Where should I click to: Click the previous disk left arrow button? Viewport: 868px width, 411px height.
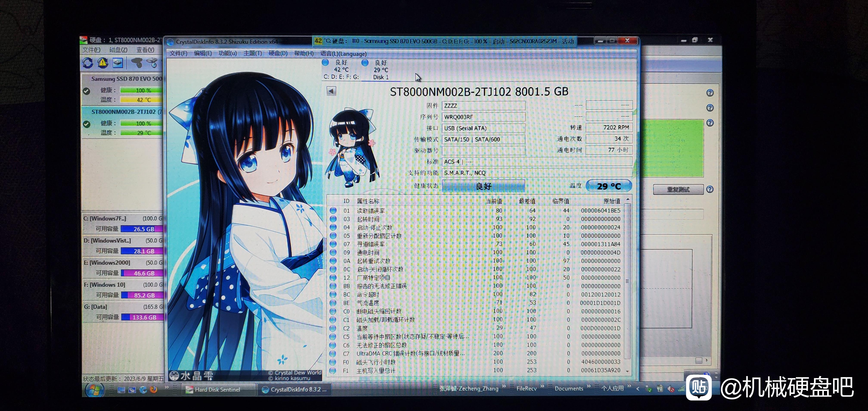[x=331, y=91]
